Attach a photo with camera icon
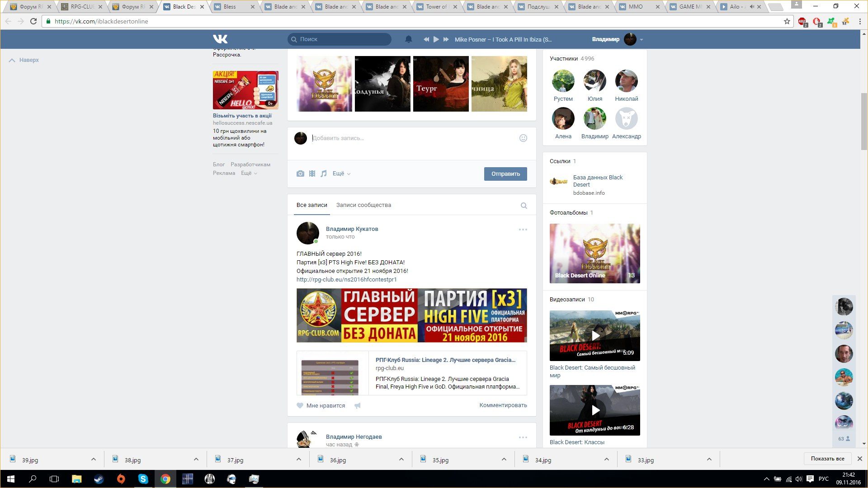This screenshot has width=868, height=488. point(300,174)
